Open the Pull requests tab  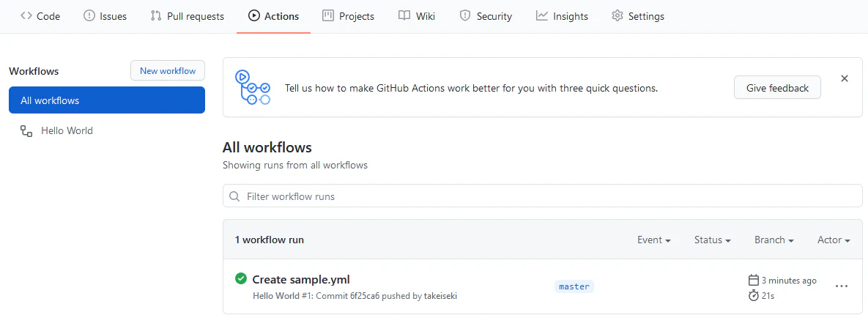tap(187, 16)
